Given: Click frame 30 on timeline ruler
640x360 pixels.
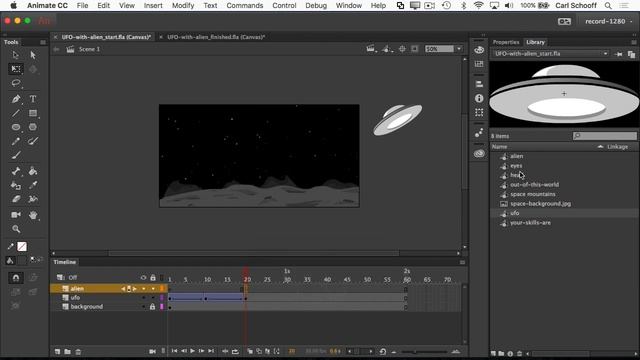Looking at the screenshot, I should pyautogui.click(x=287, y=280).
